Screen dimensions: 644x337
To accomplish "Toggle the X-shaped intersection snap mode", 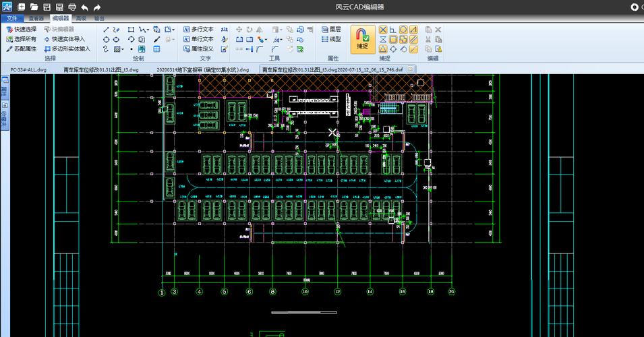I will coord(382,30).
